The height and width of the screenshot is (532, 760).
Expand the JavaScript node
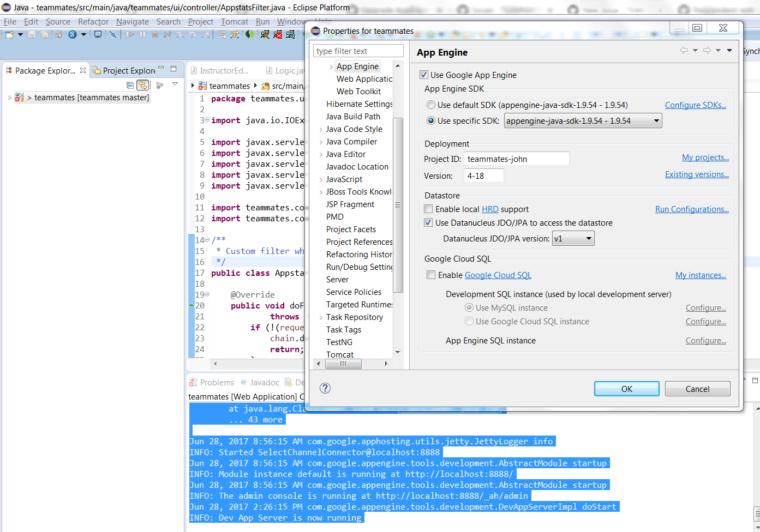pyautogui.click(x=321, y=179)
